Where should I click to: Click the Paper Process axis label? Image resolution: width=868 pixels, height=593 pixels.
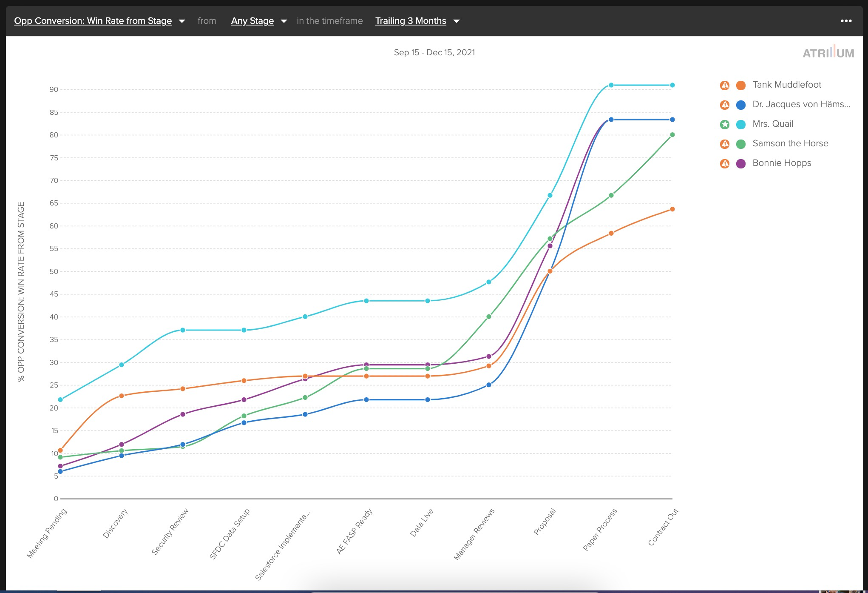(x=600, y=530)
